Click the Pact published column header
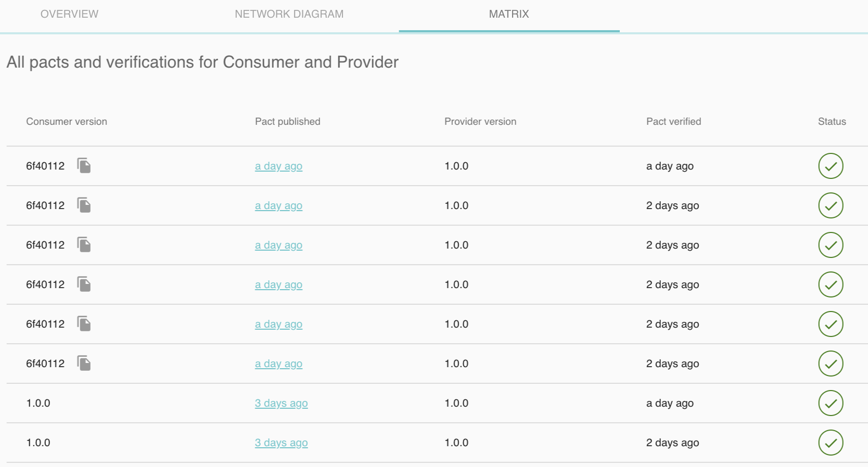Viewport: 868px width, 467px height. click(x=287, y=121)
